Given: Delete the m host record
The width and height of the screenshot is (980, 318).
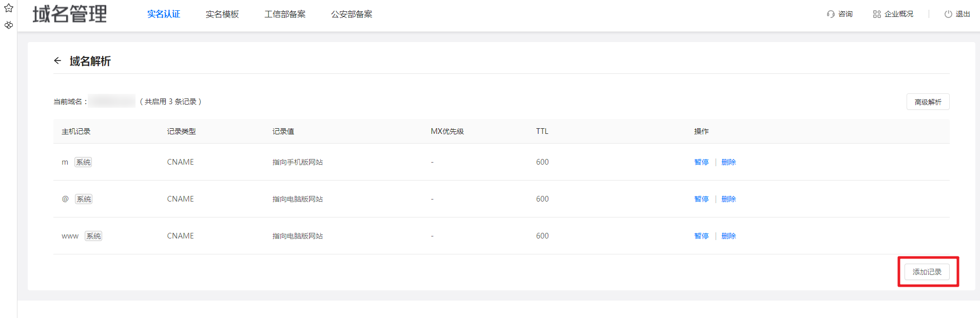Looking at the screenshot, I should coord(728,162).
